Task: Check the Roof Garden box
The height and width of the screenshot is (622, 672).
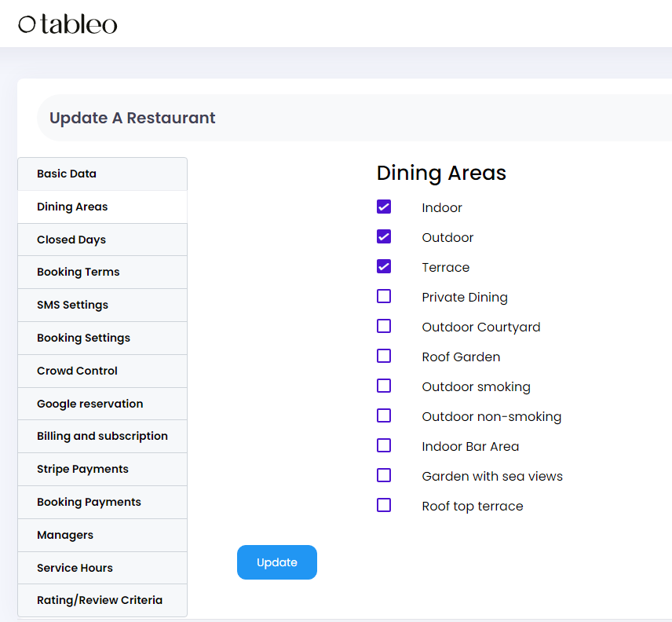Action: pos(384,356)
